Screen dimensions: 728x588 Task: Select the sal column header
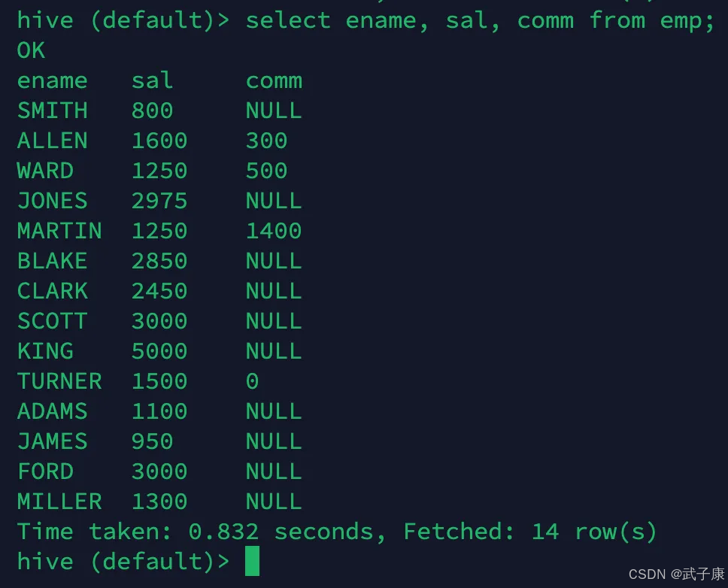(152, 80)
